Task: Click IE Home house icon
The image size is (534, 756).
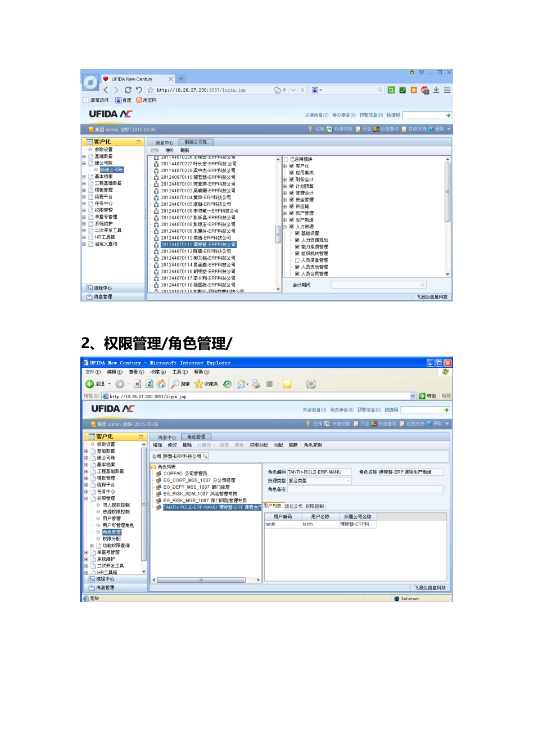Action: [x=161, y=384]
